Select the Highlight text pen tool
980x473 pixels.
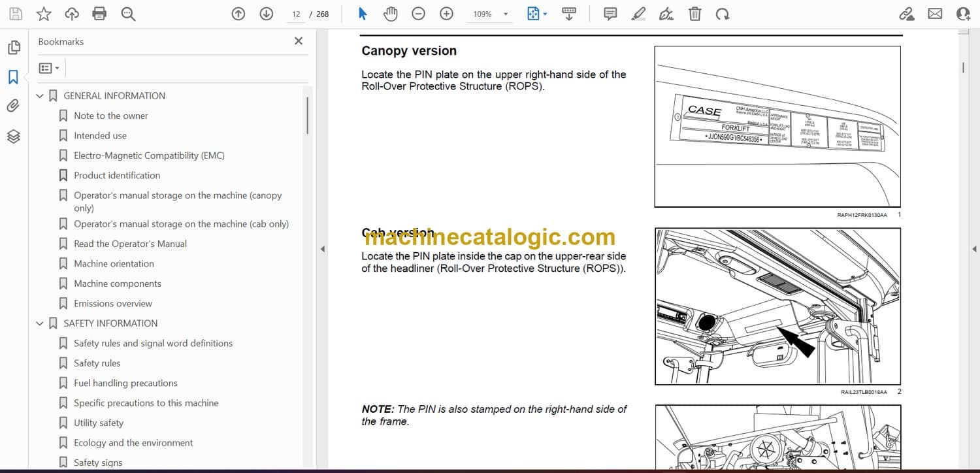tap(638, 14)
